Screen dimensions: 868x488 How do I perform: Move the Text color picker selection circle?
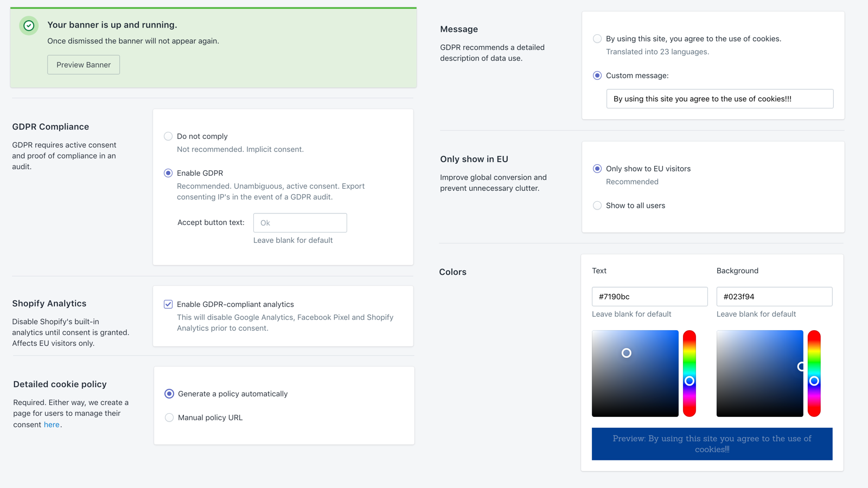click(x=627, y=353)
